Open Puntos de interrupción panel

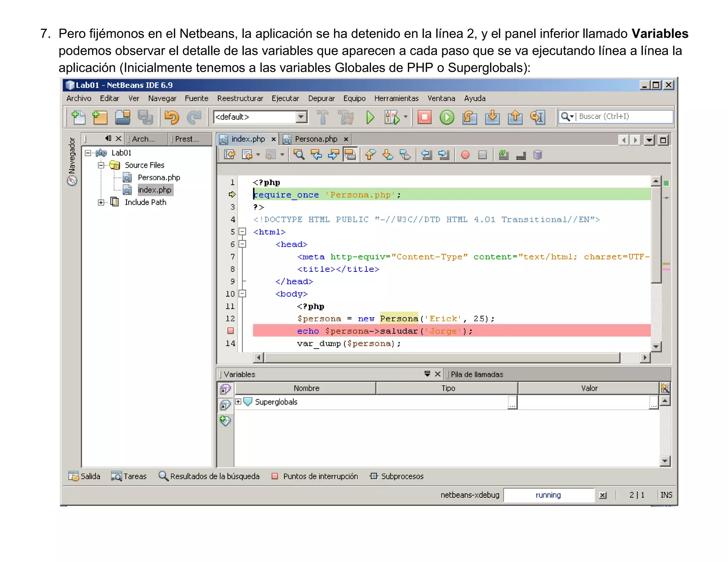315,476
